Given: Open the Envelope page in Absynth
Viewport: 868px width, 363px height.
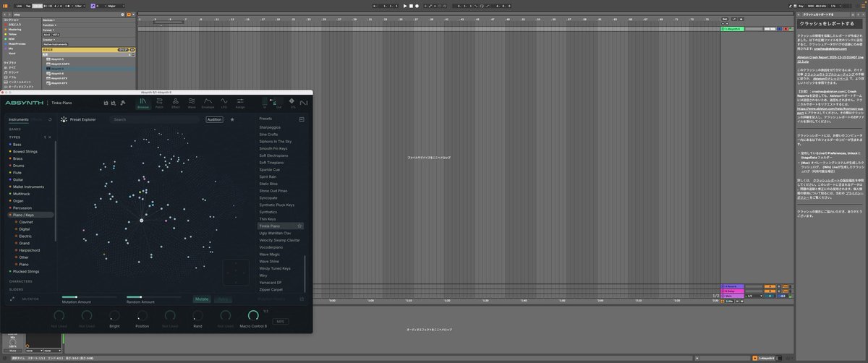Looking at the screenshot, I should click(208, 104).
